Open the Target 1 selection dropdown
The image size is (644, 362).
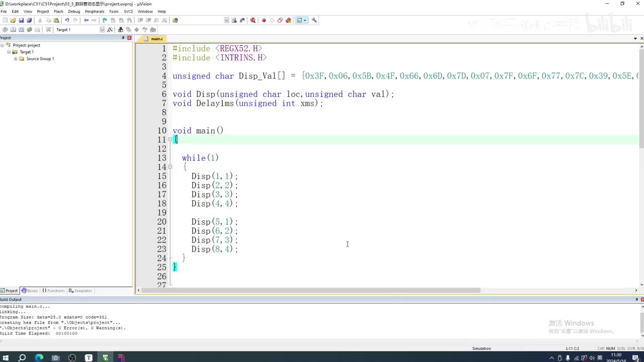coord(102,30)
